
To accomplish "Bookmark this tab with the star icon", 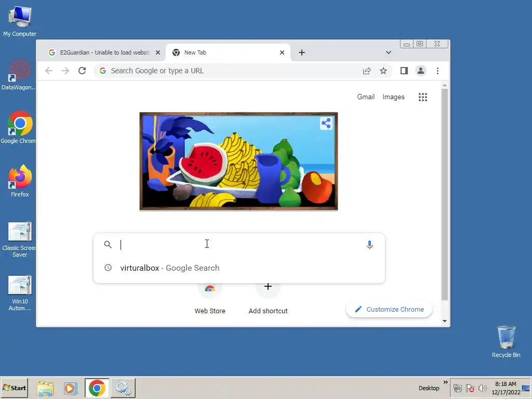I will (x=383, y=71).
